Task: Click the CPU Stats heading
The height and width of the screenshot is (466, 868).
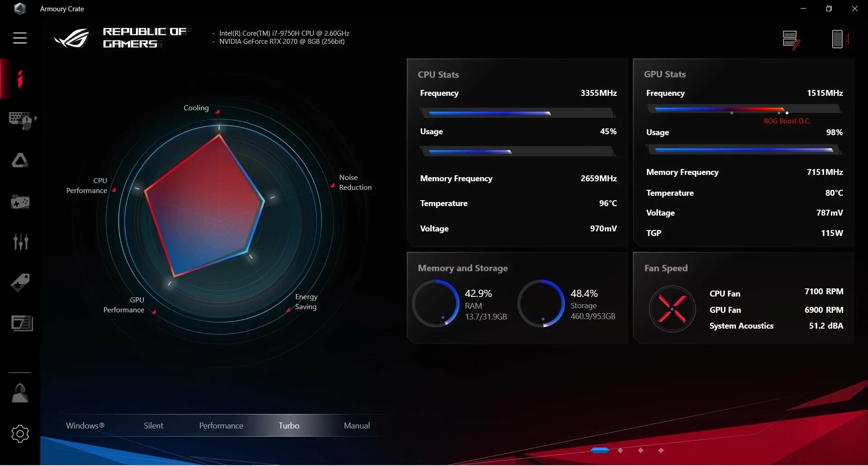Action: coord(438,75)
